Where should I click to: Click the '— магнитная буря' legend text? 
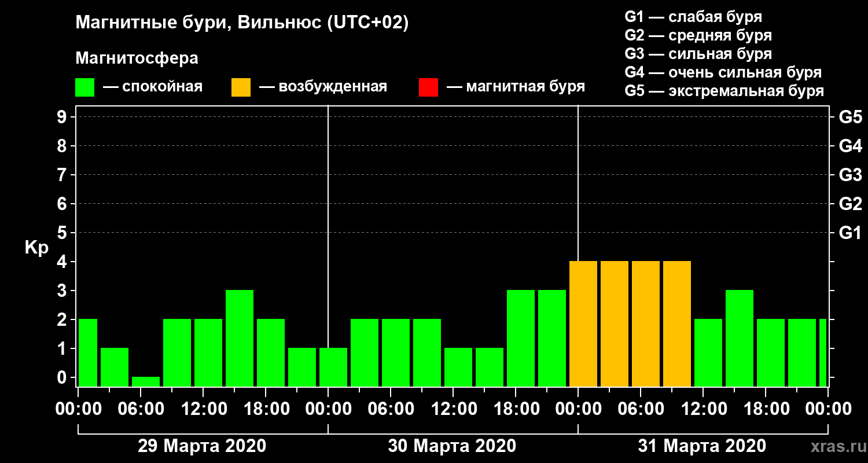click(516, 87)
